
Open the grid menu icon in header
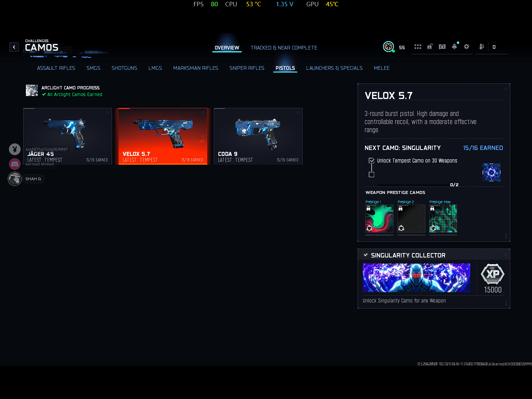(417, 47)
